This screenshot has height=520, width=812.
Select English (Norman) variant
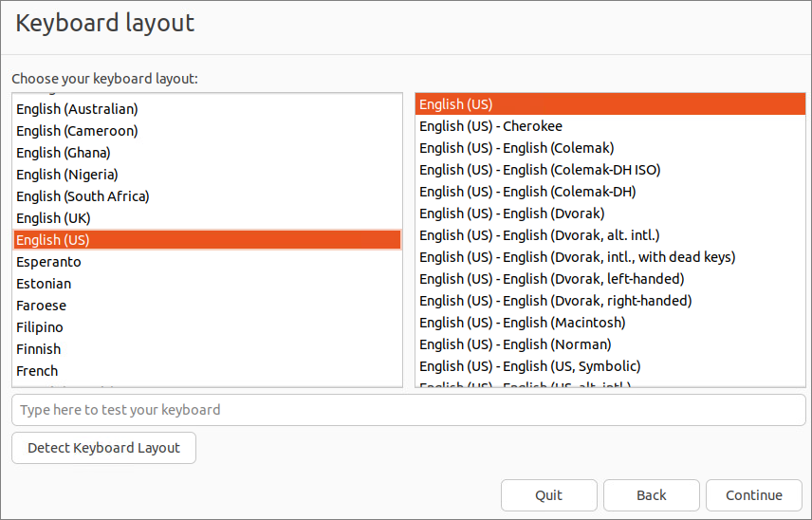coord(515,344)
